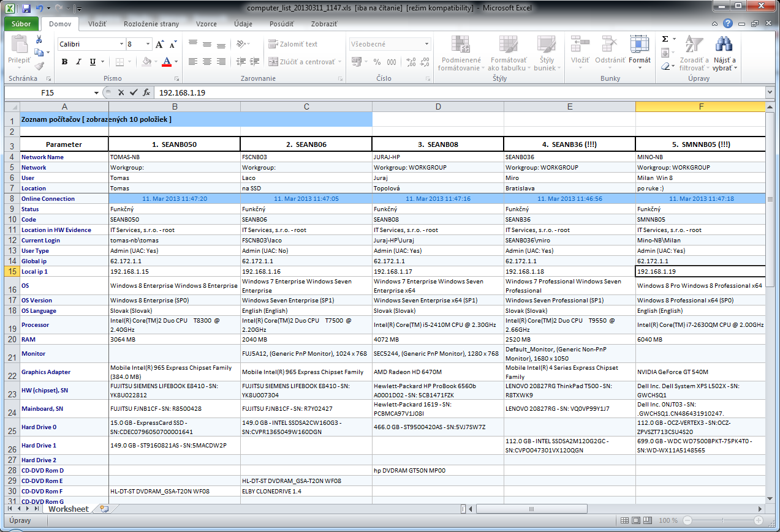Click the Copy icon in Schránka
Image resolution: width=780 pixels, height=532 pixels.
[x=39, y=53]
